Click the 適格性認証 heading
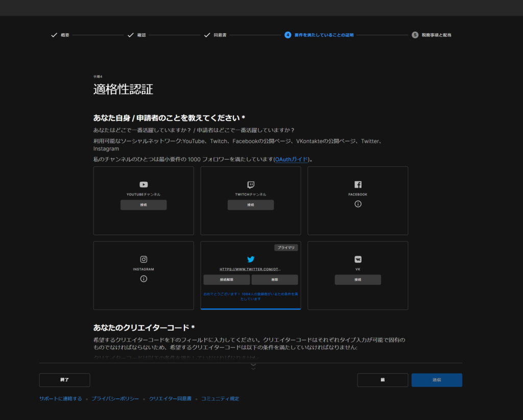This screenshot has height=420, width=523. pos(123,89)
